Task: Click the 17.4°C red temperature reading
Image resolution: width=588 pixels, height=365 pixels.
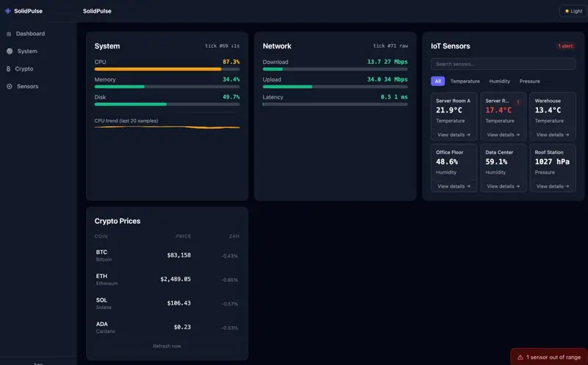Action: tap(498, 110)
